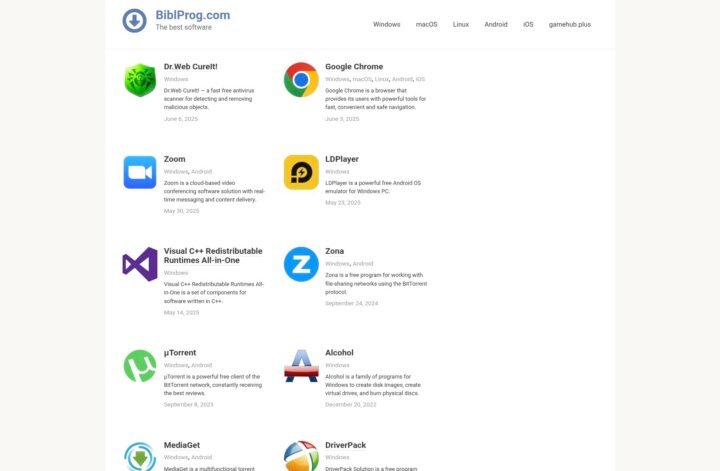This screenshot has height=471, width=720.
Task: Click Windows tag under DriverPack
Action: (337, 457)
